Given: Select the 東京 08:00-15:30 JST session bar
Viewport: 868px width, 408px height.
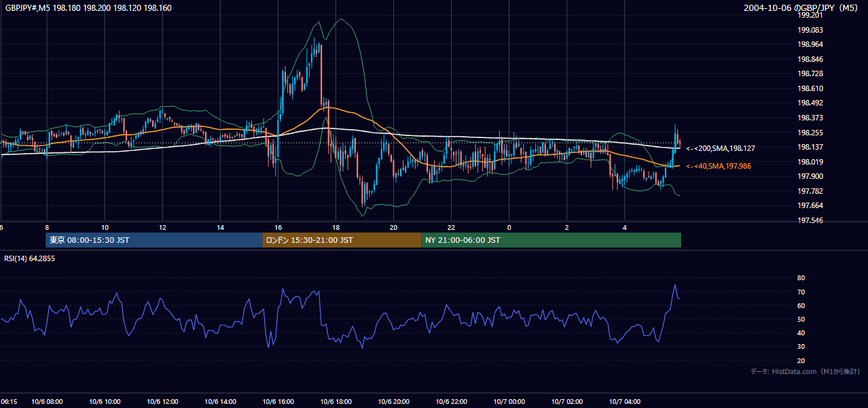Looking at the screenshot, I should point(154,240).
